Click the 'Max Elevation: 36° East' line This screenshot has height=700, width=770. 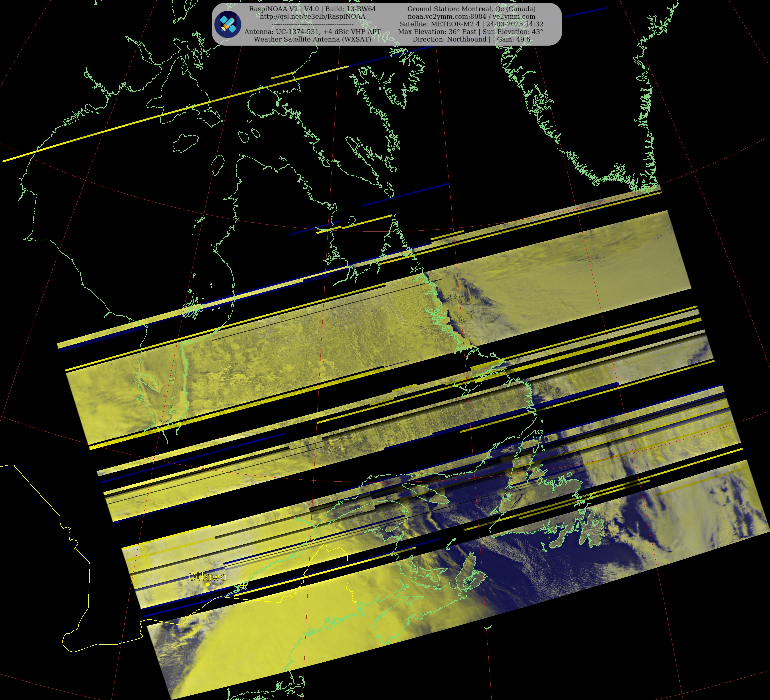[471, 32]
